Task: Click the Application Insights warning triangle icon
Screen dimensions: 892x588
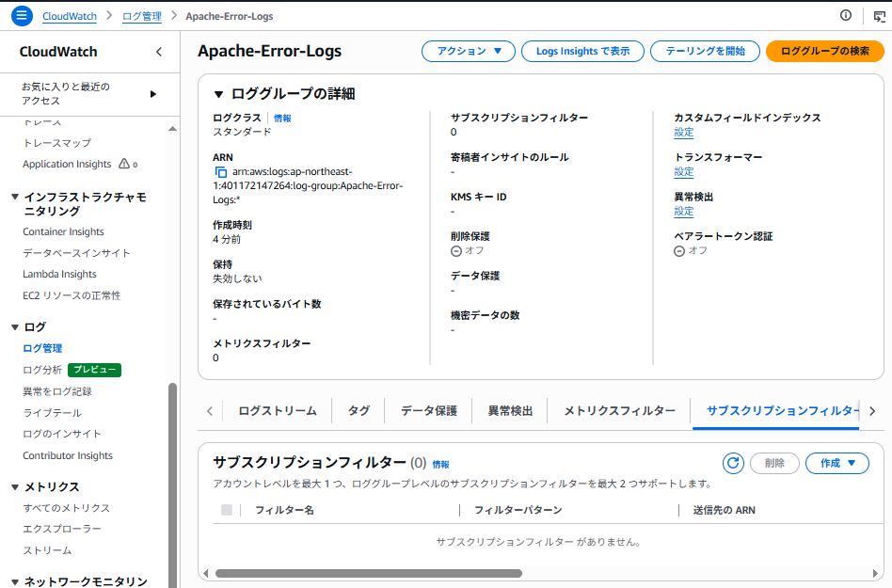Action: [x=124, y=164]
